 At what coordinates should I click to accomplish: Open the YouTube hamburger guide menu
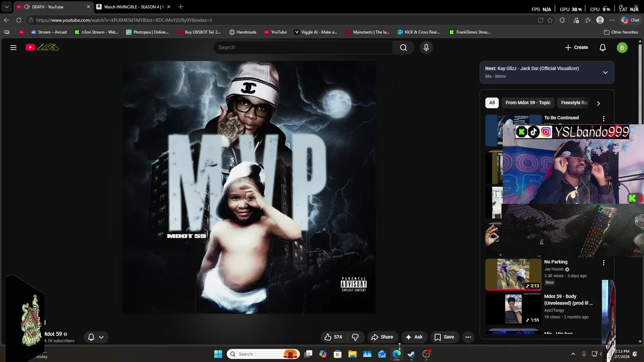click(14, 47)
